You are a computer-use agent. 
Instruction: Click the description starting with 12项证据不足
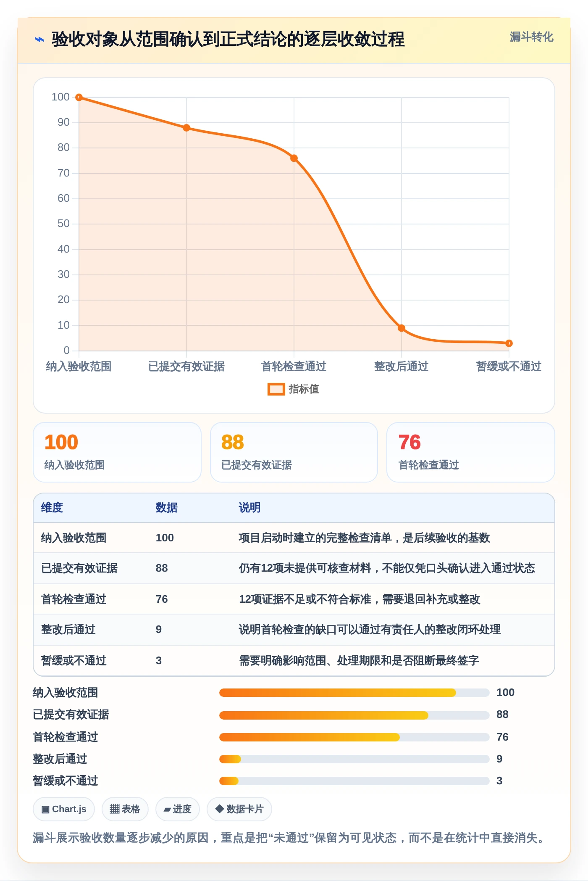(360, 599)
